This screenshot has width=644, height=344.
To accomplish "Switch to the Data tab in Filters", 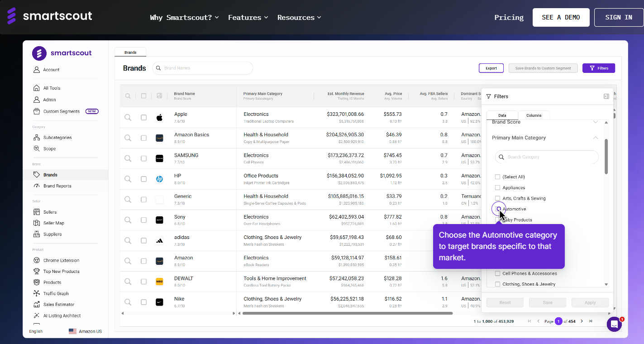I will point(502,115).
